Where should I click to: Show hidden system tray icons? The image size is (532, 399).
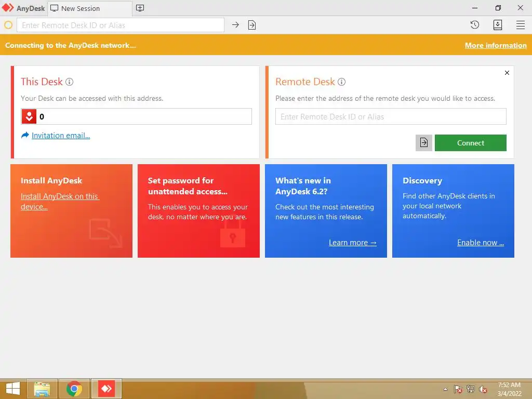pos(445,389)
